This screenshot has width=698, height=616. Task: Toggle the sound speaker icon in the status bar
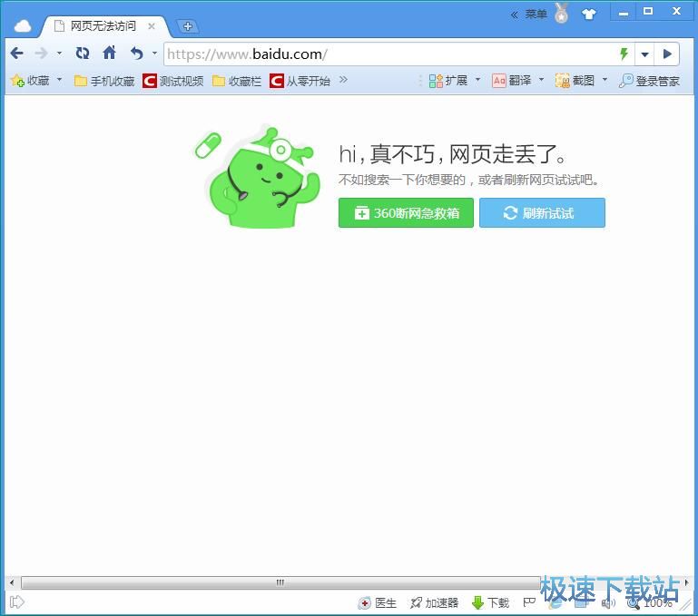608,603
